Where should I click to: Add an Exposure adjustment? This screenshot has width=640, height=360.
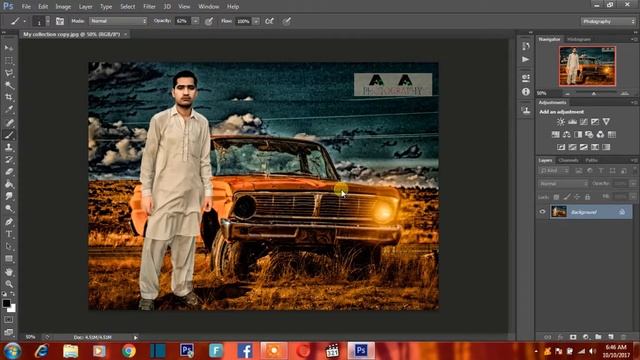pos(595,122)
